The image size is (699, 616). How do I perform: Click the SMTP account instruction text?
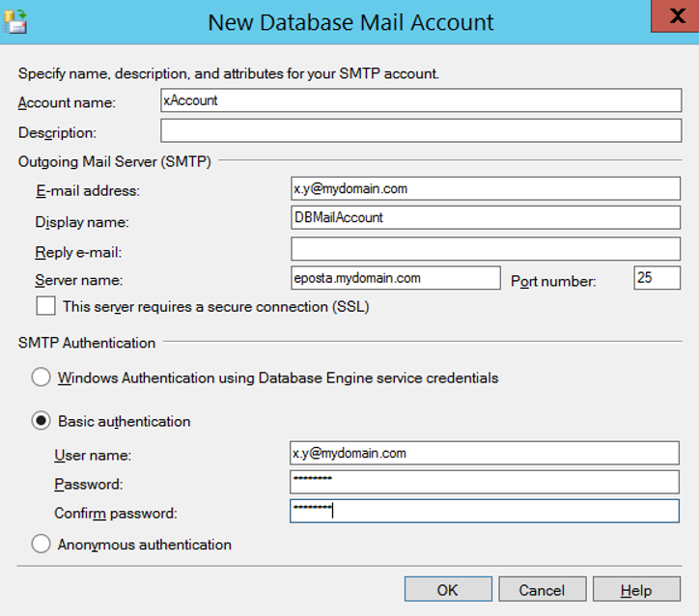click(228, 73)
